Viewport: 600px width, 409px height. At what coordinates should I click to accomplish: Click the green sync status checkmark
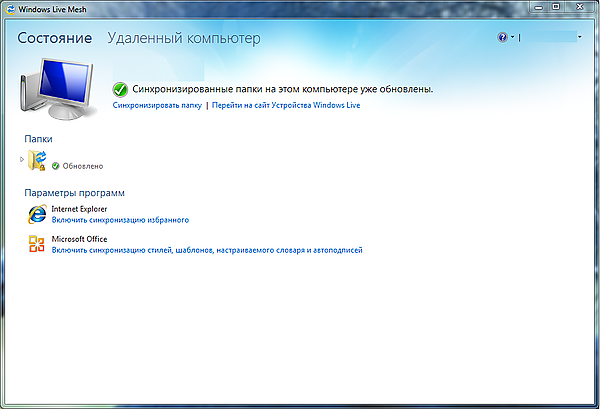[121, 89]
